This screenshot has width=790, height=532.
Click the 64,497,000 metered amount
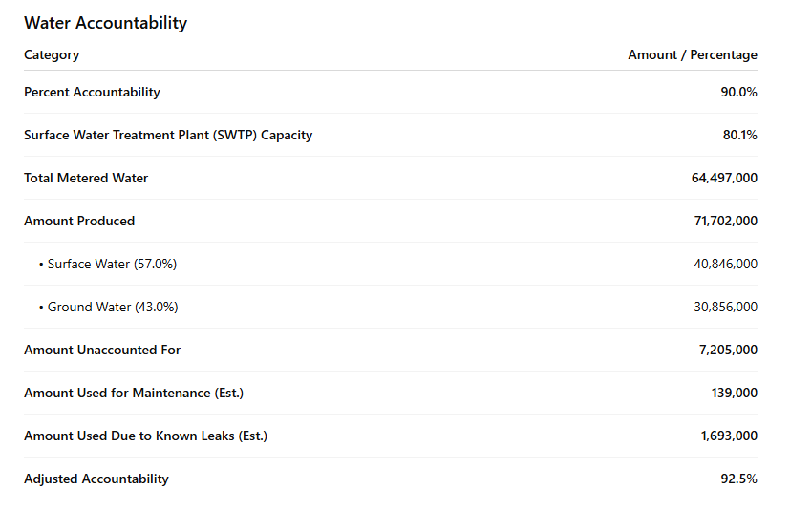(x=724, y=179)
